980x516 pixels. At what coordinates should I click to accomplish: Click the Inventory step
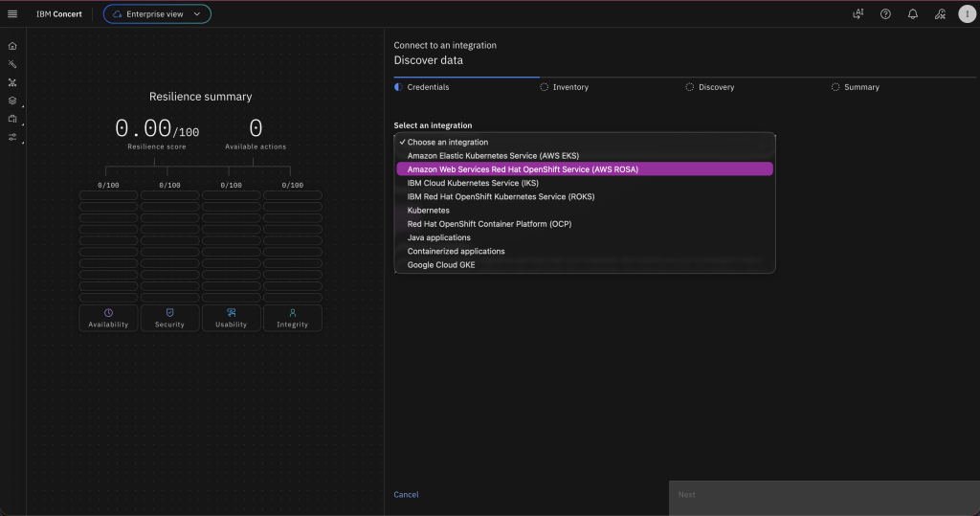pos(565,87)
